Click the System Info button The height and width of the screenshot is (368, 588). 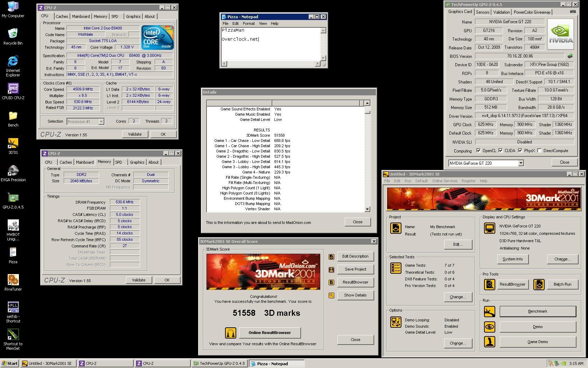(x=512, y=259)
